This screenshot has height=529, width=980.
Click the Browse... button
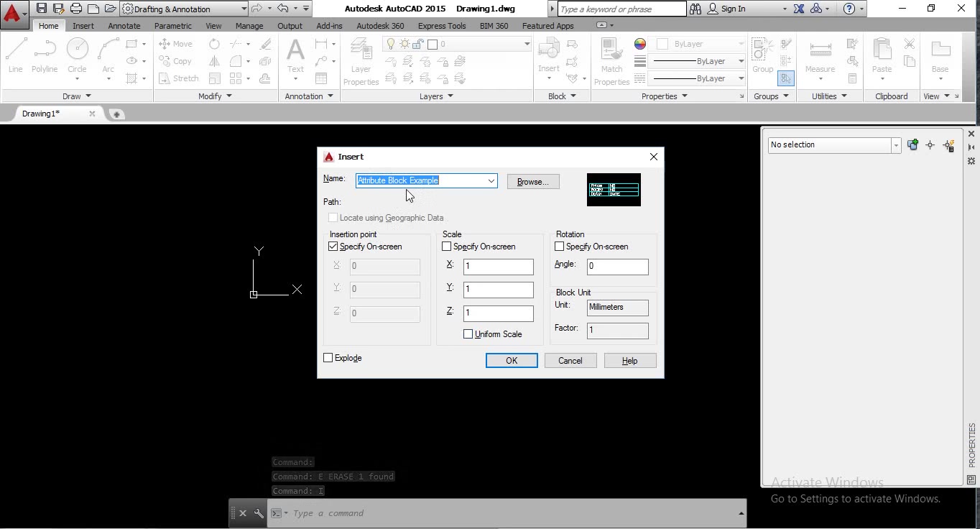click(533, 182)
